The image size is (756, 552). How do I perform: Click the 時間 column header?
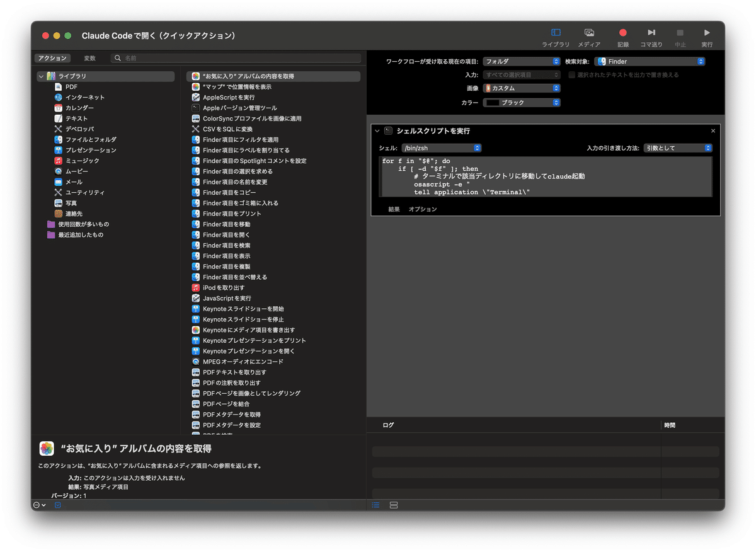pos(670,425)
